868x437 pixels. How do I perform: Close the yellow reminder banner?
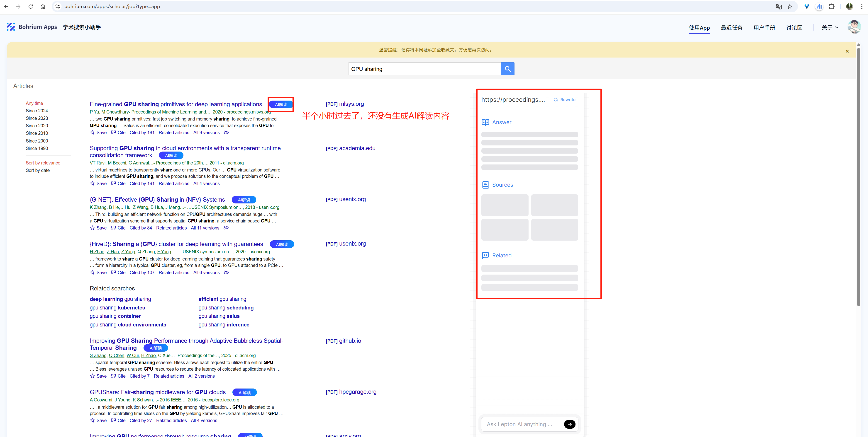click(847, 51)
